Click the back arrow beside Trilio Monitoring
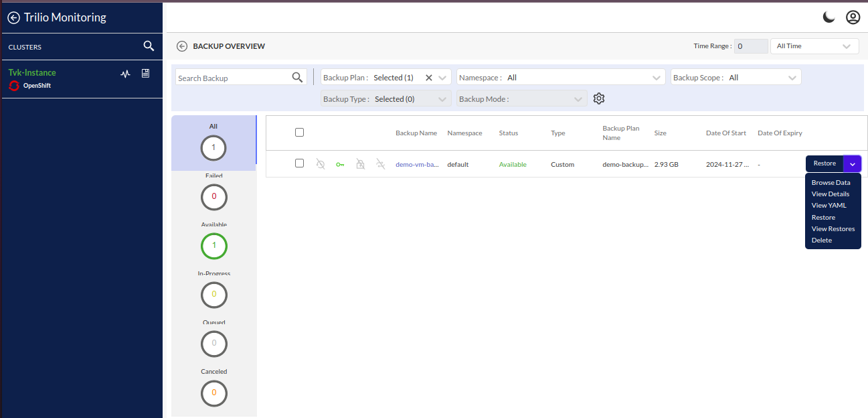 point(13,18)
